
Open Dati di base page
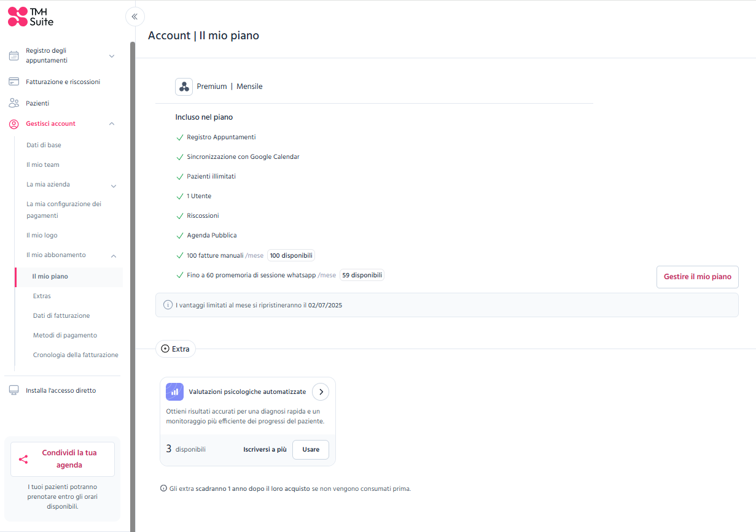pos(44,145)
